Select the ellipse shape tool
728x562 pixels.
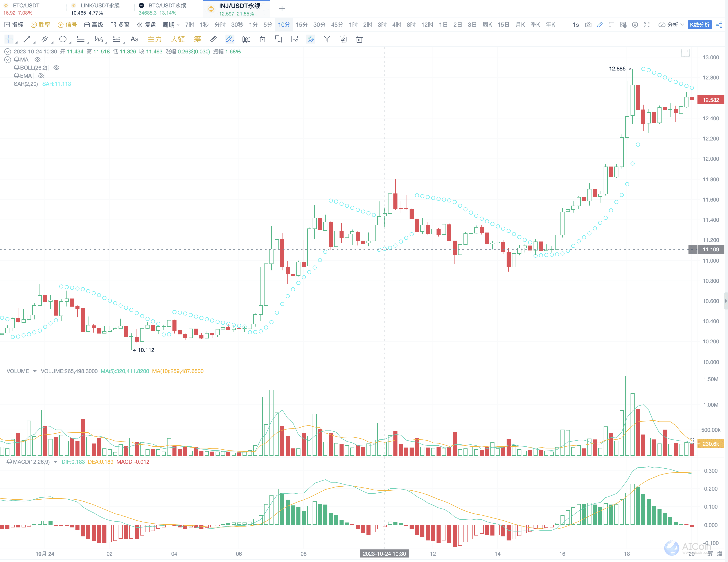[x=63, y=39]
